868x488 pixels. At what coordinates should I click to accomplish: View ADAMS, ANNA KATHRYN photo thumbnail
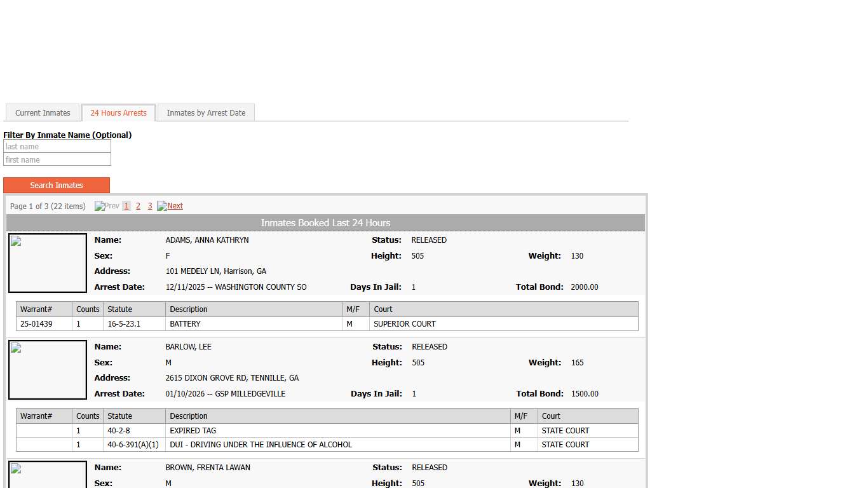tap(48, 262)
